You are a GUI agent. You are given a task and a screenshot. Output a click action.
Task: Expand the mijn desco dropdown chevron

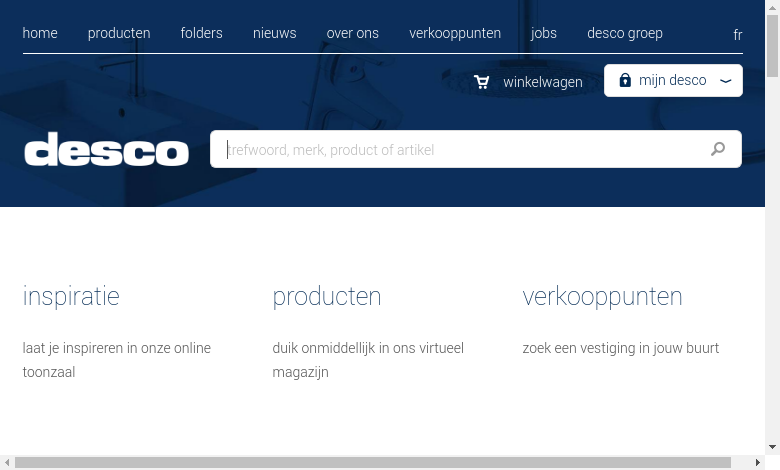point(725,81)
